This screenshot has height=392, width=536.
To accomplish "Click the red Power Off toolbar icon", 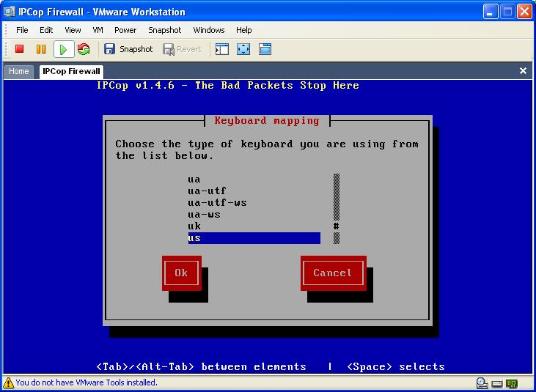I will click(x=20, y=49).
